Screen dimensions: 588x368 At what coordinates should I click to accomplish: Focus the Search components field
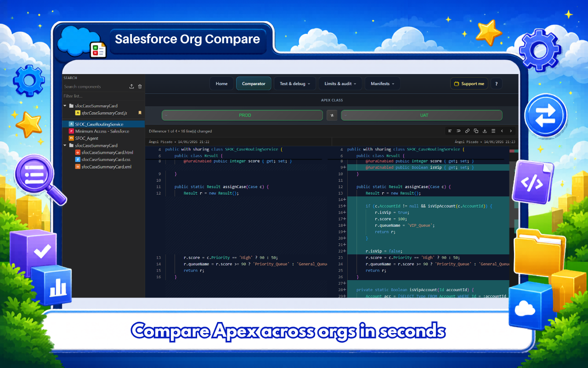(95, 86)
